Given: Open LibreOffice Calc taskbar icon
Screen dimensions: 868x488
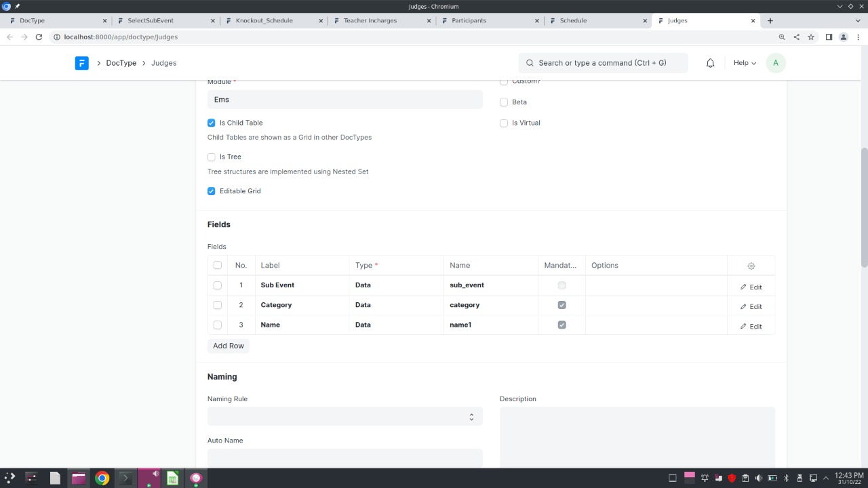Looking at the screenshot, I should point(173,478).
